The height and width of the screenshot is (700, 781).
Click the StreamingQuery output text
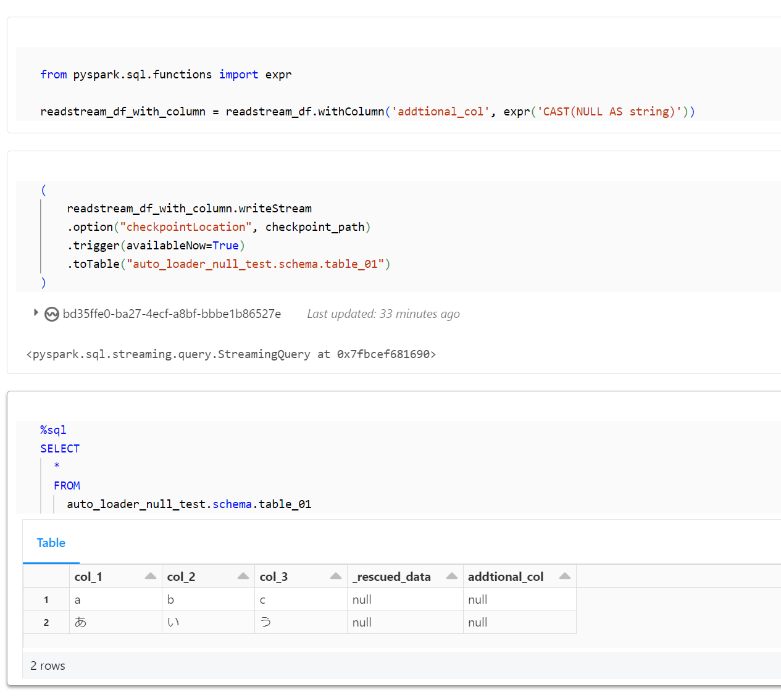231,354
